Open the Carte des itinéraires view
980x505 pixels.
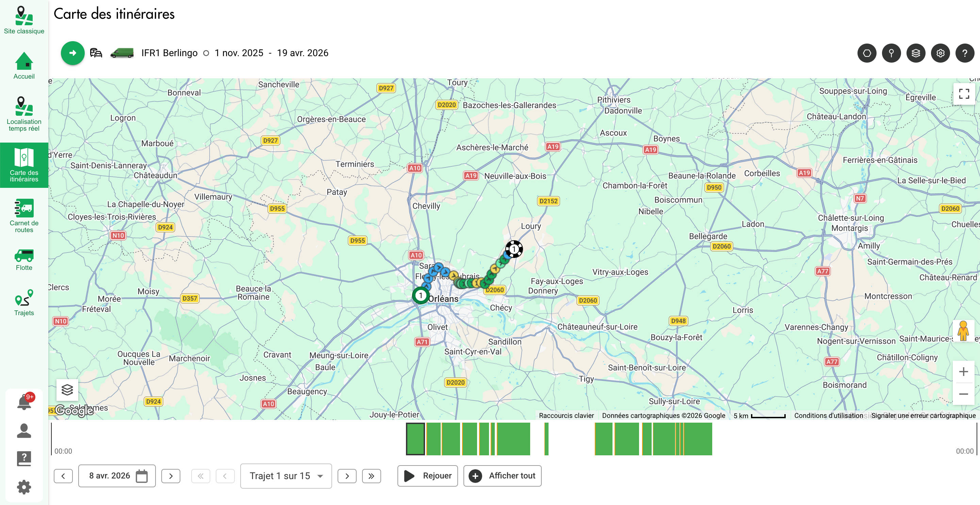tap(24, 165)
